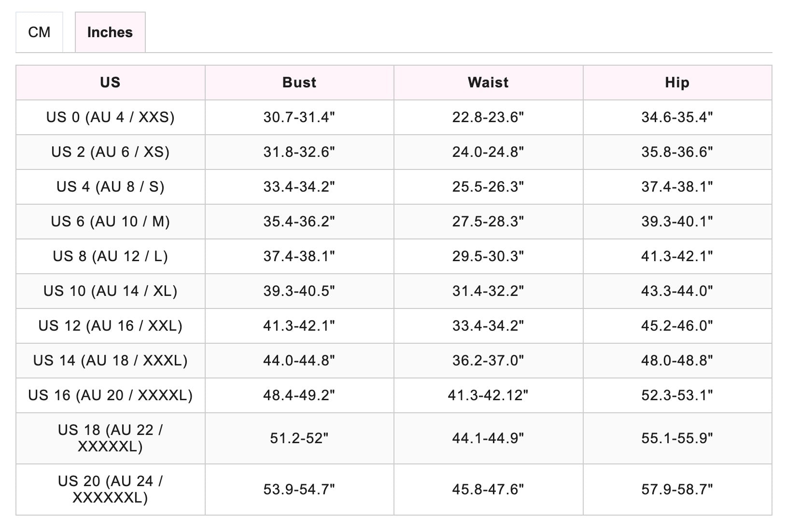The height and width of the screenshot is (532, 786).
Task: Select the US 14 (AU 18 / XXXL) row label
Action: point(110,361)
